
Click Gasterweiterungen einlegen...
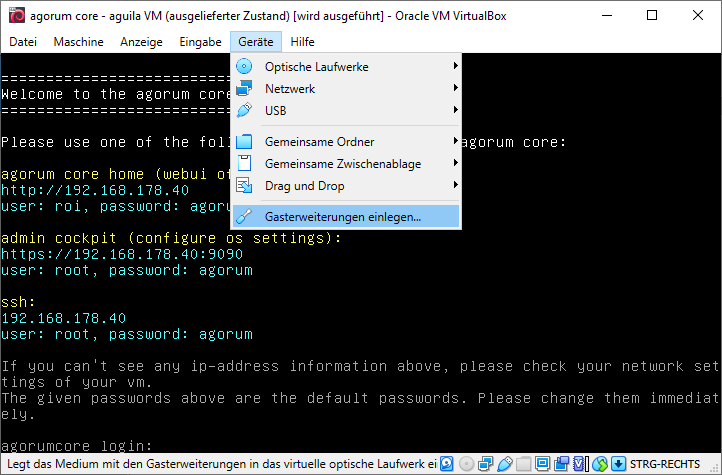346,216
